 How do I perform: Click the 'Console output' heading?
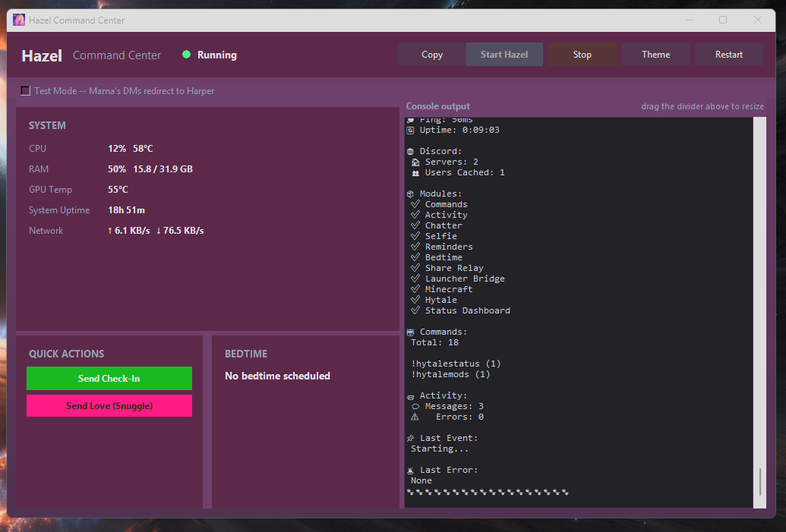[x=437, y=106]
